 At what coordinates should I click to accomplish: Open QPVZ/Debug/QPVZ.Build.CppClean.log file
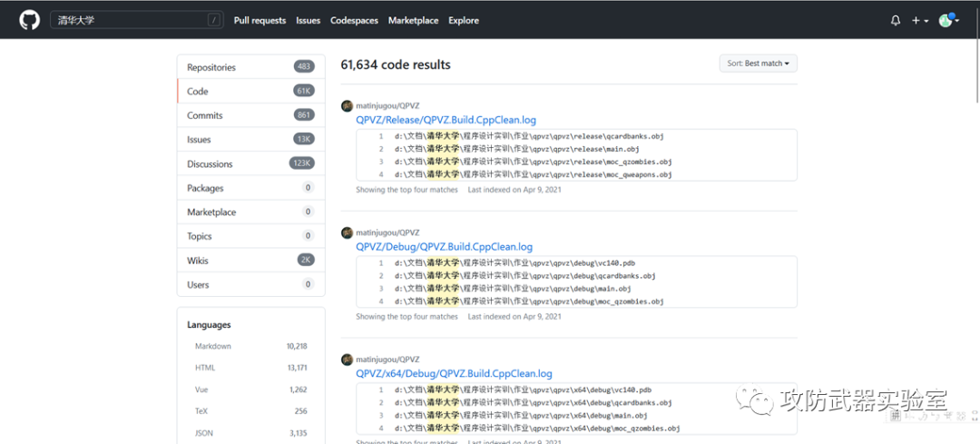(444, 246)
